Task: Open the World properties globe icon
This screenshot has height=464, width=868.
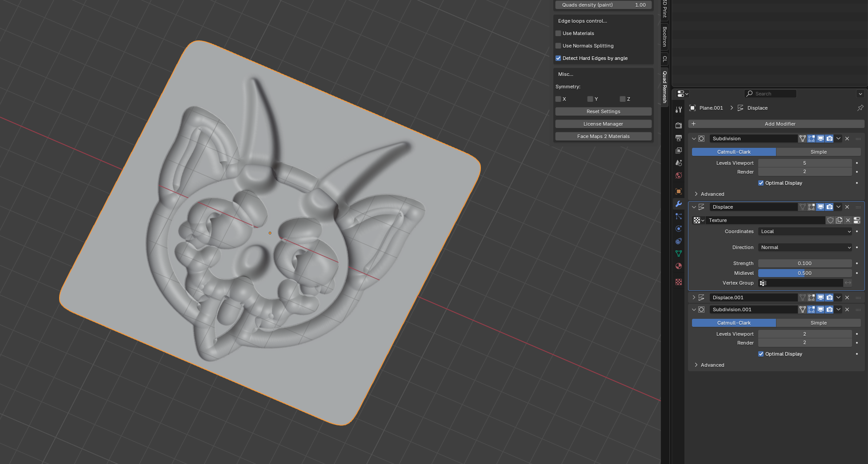Action: [678, 175]
